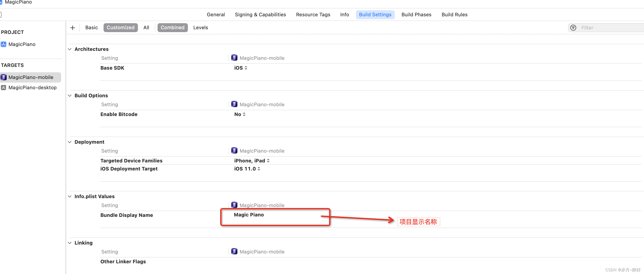
Task: Select Targeted Device Families setting label
Action: (131, 161)
